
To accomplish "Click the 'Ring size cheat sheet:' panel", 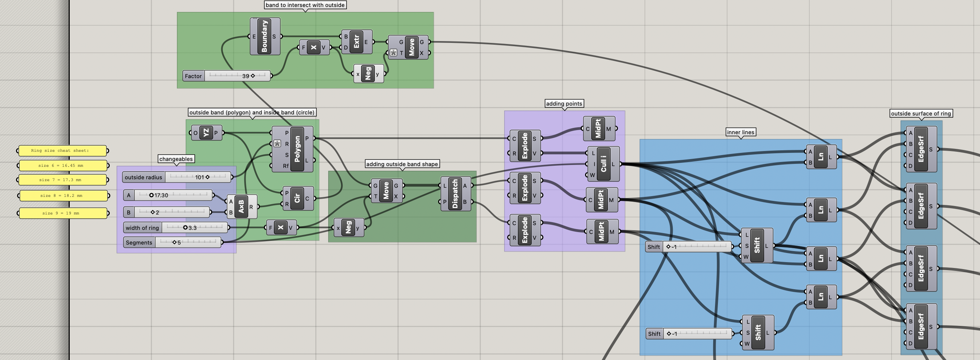I will tap(62, 151).
